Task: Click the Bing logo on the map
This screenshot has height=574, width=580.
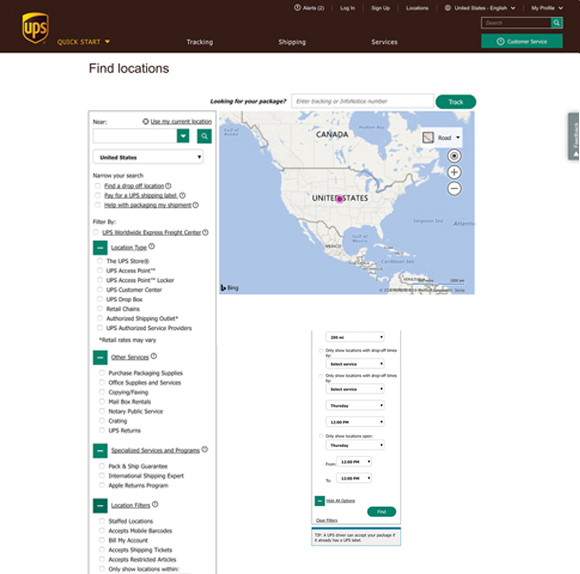Action: point(230,288)
